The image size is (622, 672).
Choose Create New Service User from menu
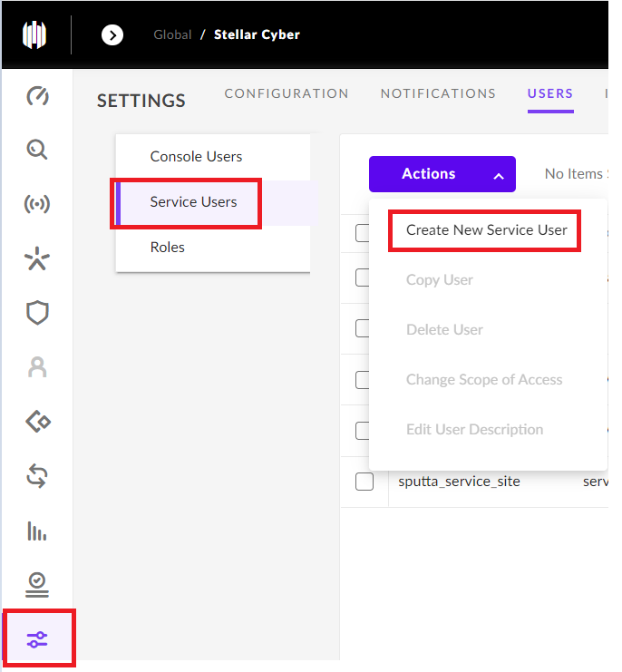486,230
